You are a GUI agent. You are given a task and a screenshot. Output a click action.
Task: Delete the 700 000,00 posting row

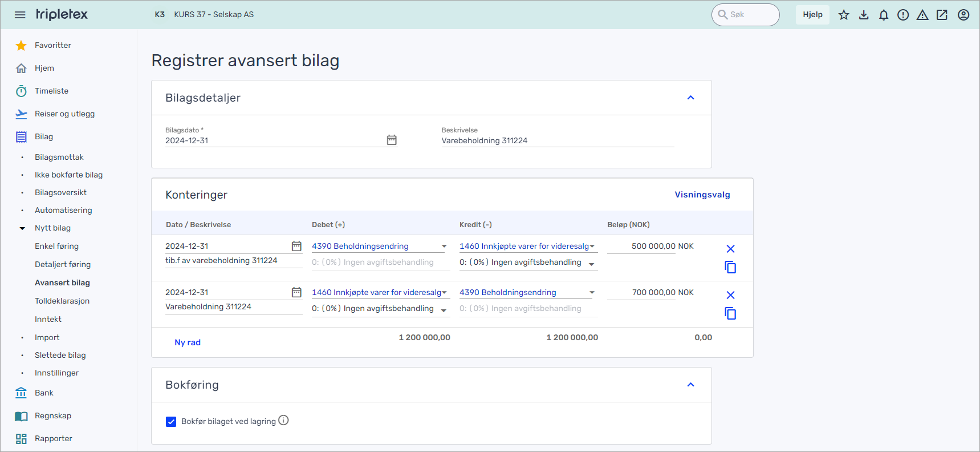[x=730, y=295]
